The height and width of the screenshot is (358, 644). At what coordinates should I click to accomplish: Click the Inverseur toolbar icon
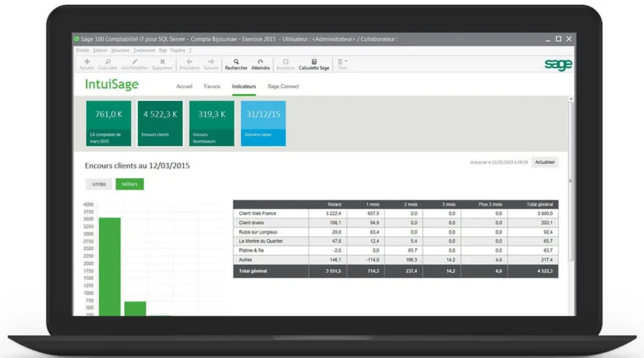click(286, 62)
